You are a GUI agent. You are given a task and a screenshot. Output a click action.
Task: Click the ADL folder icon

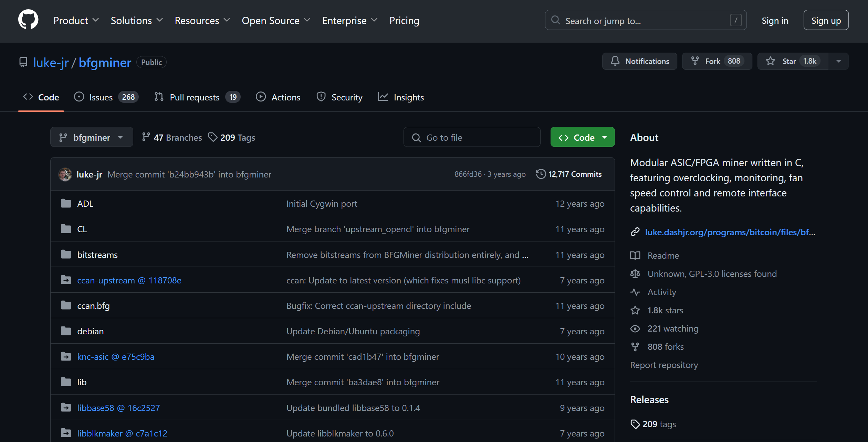[66, 203]
